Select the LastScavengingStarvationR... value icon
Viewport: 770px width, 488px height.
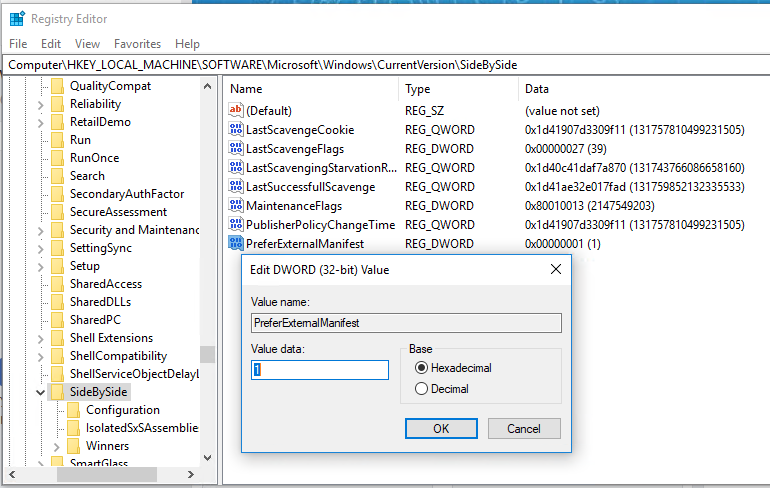pos(236,167)
